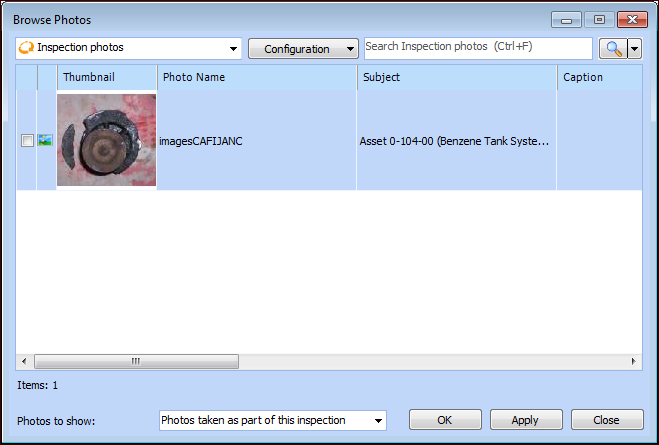Tick the checkbox for imagesCAFIJANC photo

tap(27, 140)
